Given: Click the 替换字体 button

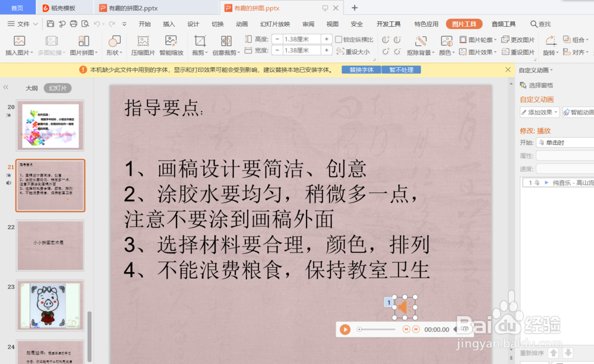Looking at the screenshot, I should point(363,69).
